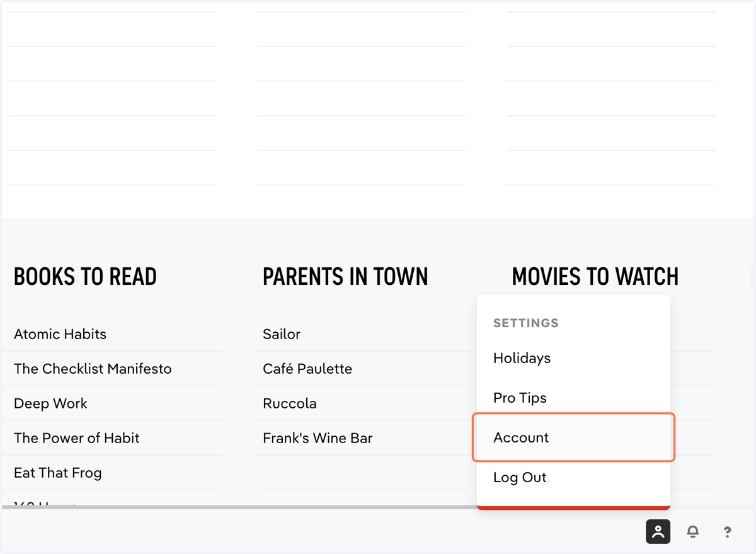Screen dimensions: 756x554
Task: Select Holidays in the settings menu
Action: click(573, 358)
